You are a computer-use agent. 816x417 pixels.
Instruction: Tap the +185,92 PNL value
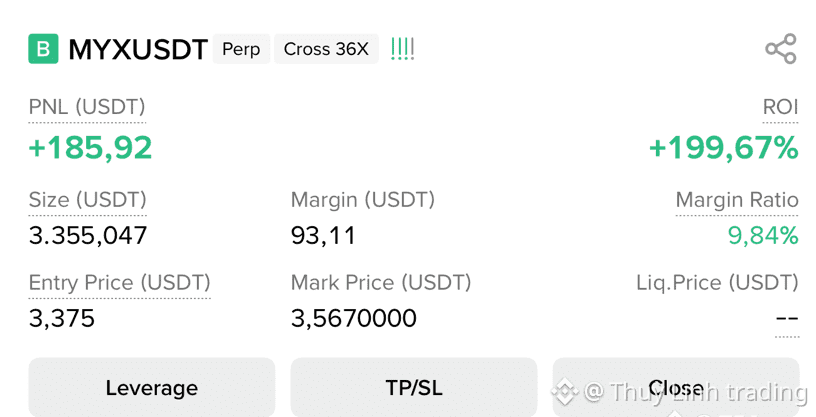click(x=90, y=147)
